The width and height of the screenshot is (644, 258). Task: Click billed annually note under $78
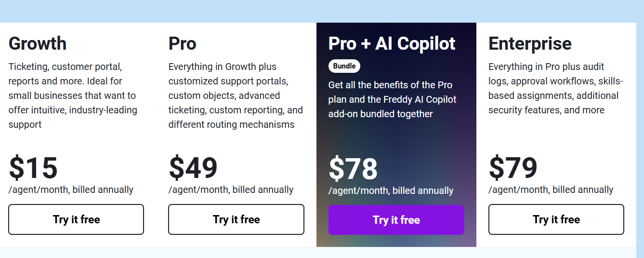point(391,190)
